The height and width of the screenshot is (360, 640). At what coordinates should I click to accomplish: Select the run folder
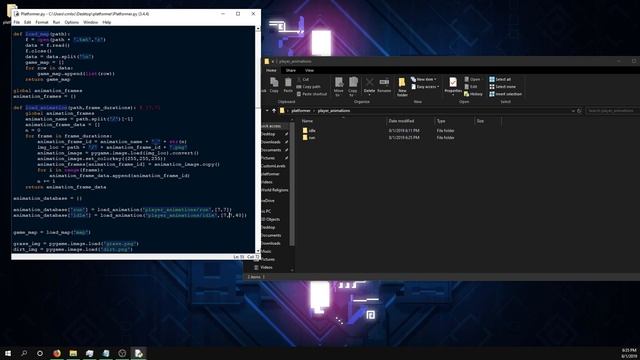point(309,138)
